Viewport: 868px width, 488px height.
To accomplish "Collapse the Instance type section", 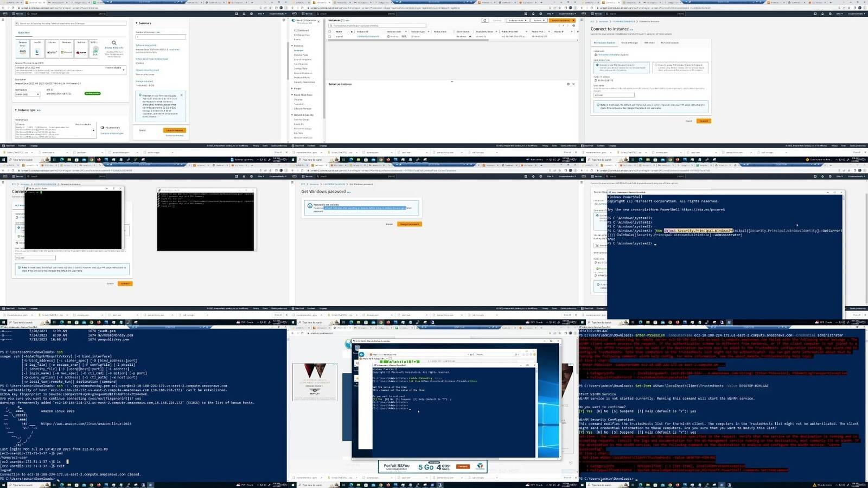I will tap(16, 110).
